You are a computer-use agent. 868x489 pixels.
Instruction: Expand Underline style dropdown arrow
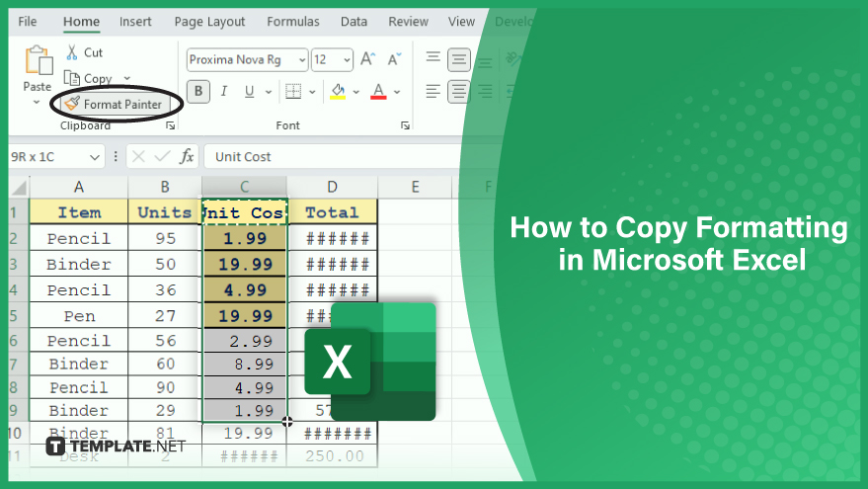pyautogui.click(x=269, y=92)
